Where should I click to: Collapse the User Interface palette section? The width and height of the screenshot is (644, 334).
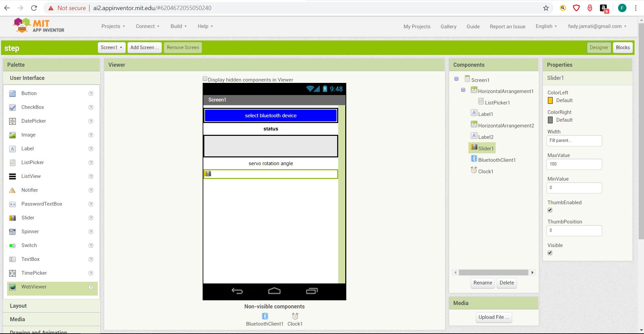52,78
